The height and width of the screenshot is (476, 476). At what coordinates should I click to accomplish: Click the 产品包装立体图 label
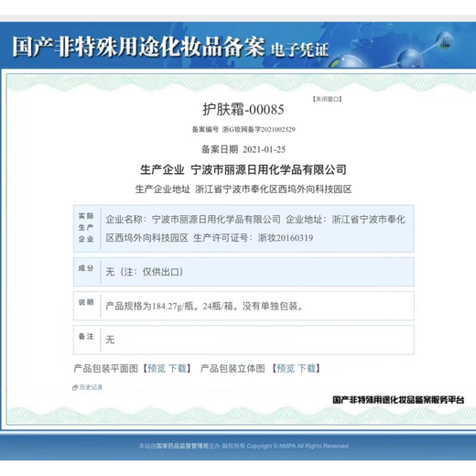tap(233, 368)
